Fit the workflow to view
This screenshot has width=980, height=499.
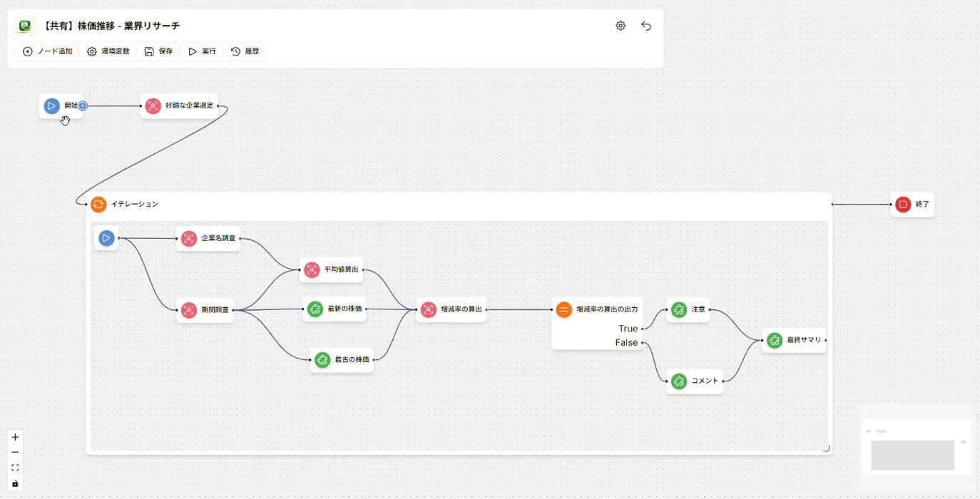tap(15, 468)
